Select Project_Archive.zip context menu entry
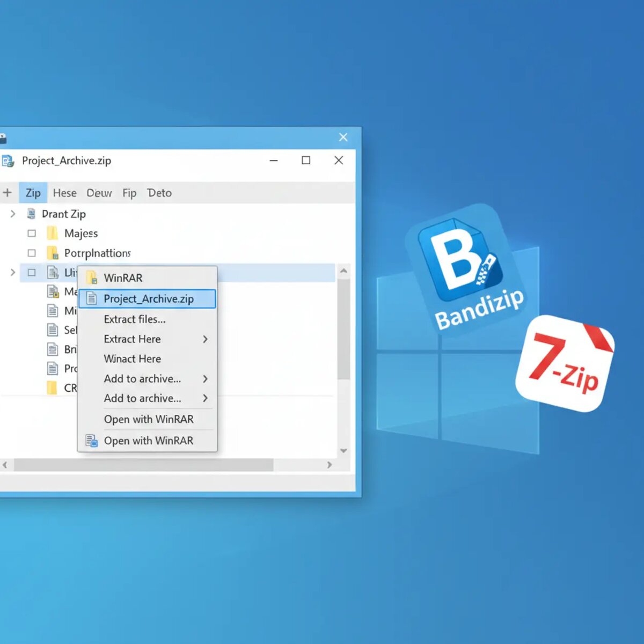Screen dimensions: 644x644 148,299
